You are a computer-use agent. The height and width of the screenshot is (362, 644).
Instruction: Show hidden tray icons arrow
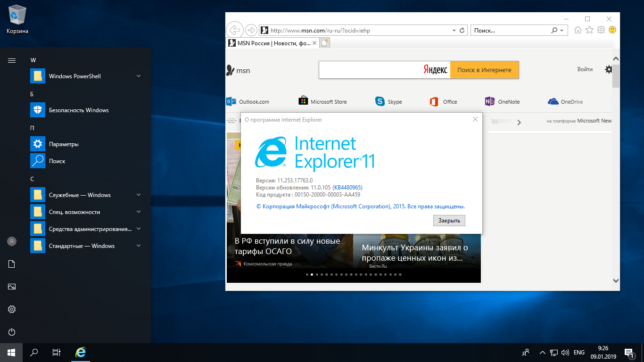tap(543, 352)
